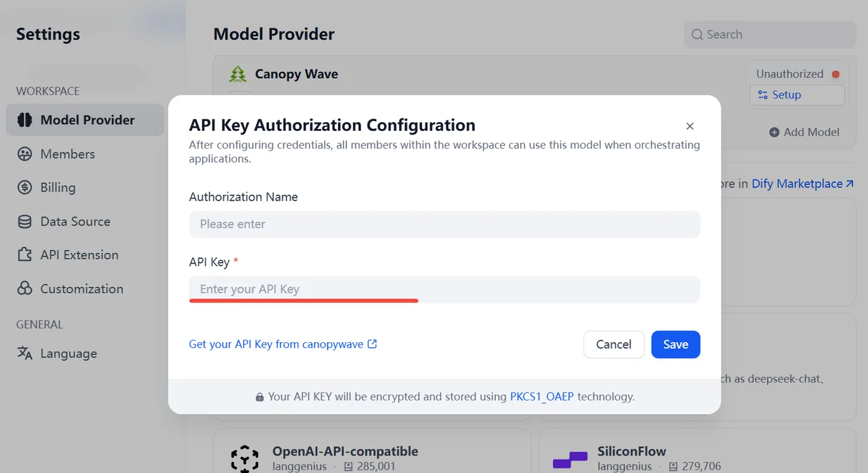
Task: Click the Canopy Wave tree logo
Action: [x=237, y=74]
